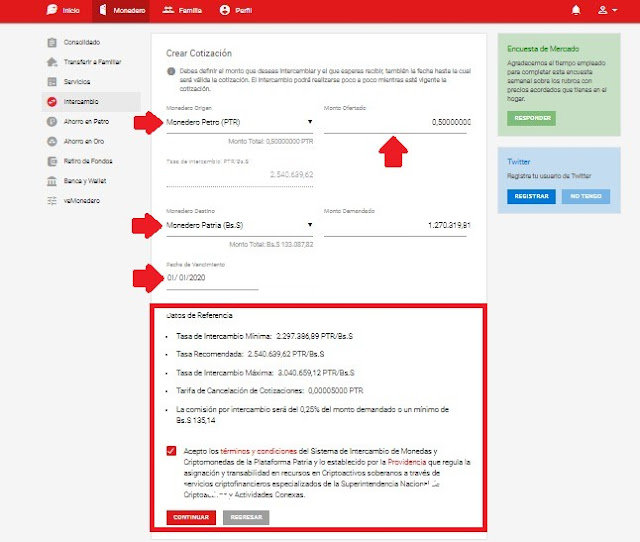Screen dimensions: 640x542
Task: Go to the Perfil section
Action: point(243,11)
